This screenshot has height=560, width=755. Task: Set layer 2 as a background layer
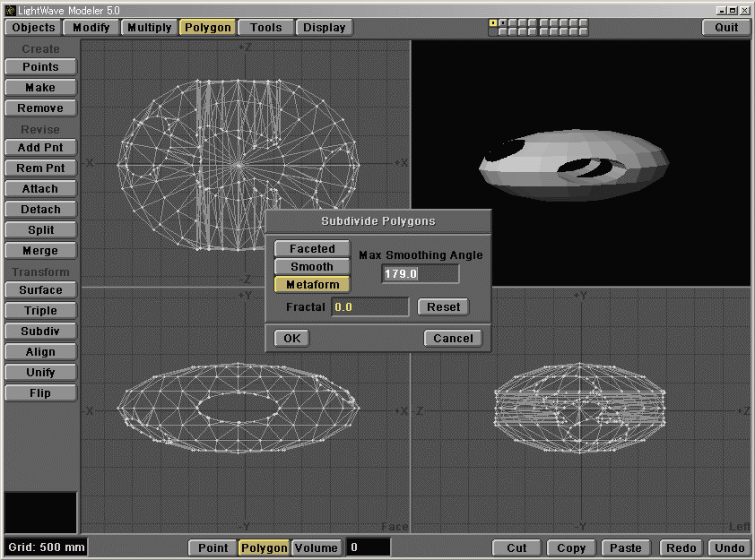[502, 31]
